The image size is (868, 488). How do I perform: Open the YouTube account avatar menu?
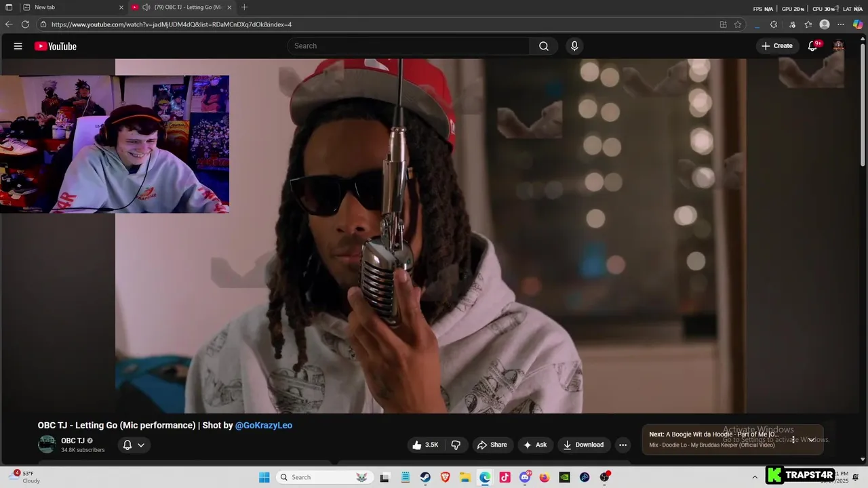point(839,46)
